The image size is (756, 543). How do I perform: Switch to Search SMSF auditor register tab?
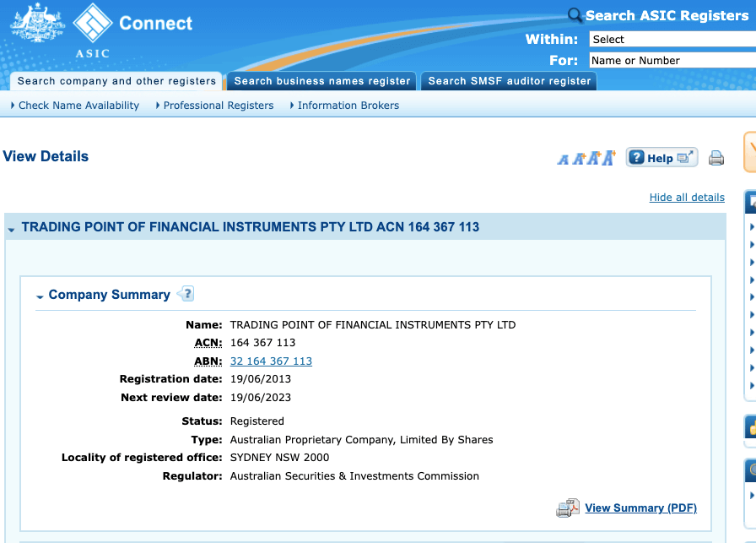509,81
